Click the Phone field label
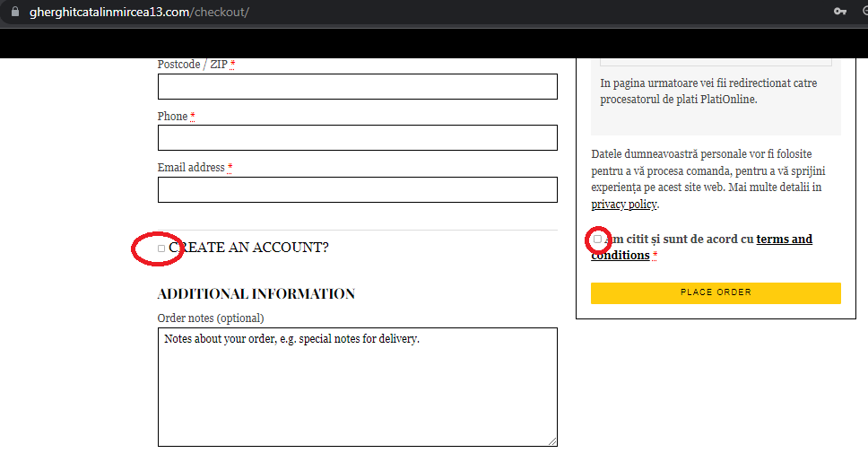868x462 pixels. click(173, 117)
